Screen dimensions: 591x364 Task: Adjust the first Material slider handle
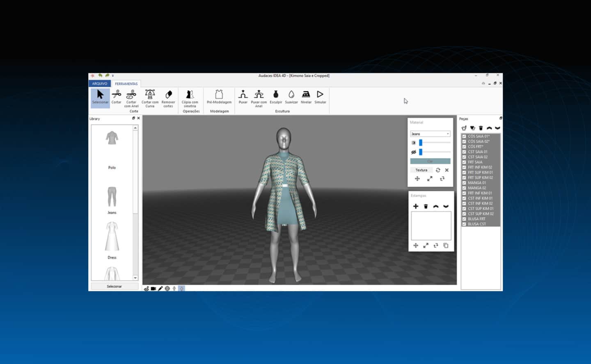coord(421,143)
